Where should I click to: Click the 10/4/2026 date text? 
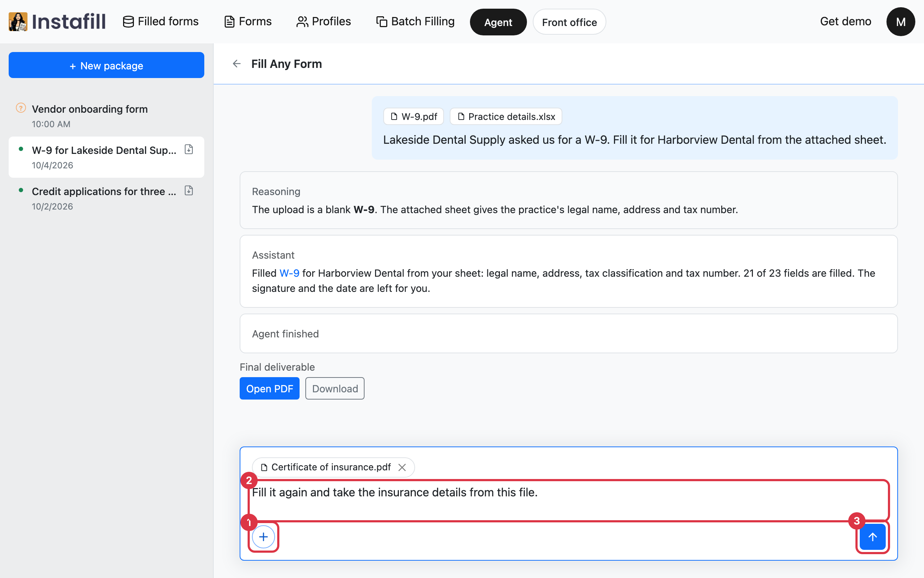point(52,165)
